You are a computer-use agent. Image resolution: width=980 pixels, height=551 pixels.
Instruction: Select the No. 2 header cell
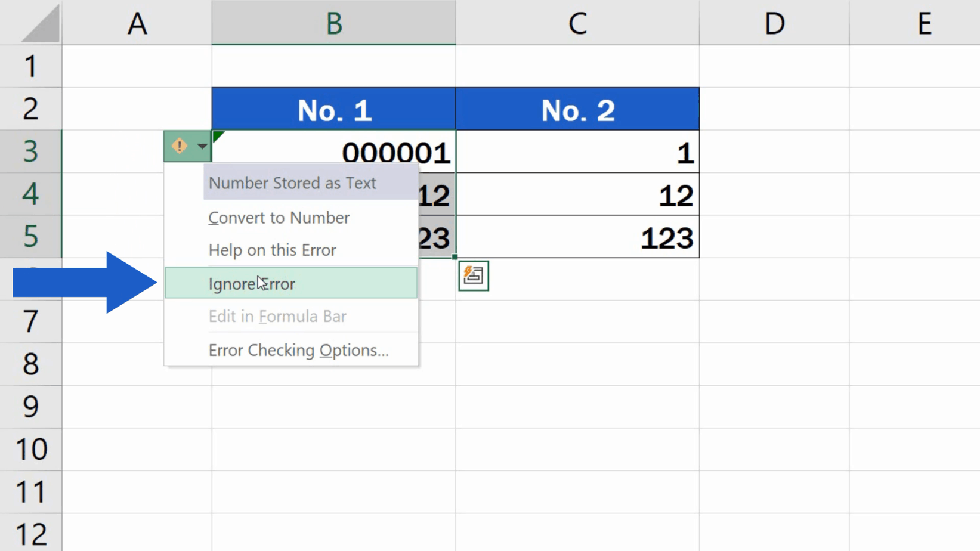point(577,109)
